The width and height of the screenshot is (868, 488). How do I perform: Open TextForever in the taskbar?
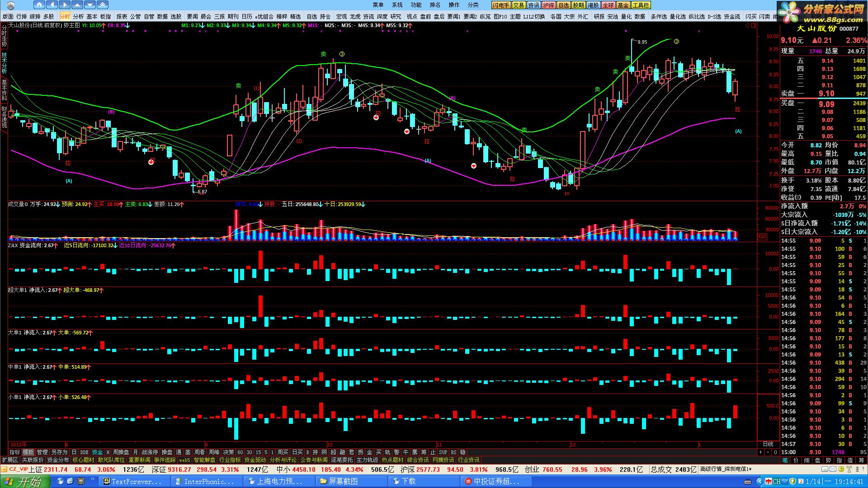pyautogui.click(x=136, y=482)
